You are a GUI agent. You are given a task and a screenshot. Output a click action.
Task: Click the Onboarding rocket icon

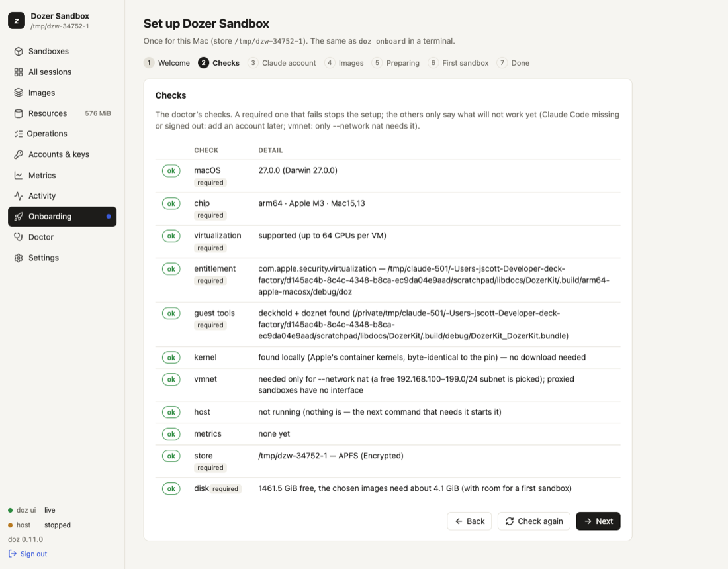tap(19, 217)
